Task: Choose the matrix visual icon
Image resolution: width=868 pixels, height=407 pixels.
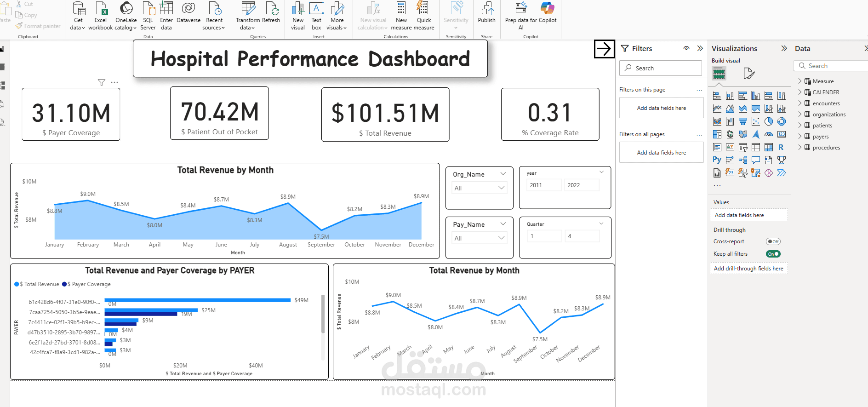Action: tap(768, 147)
